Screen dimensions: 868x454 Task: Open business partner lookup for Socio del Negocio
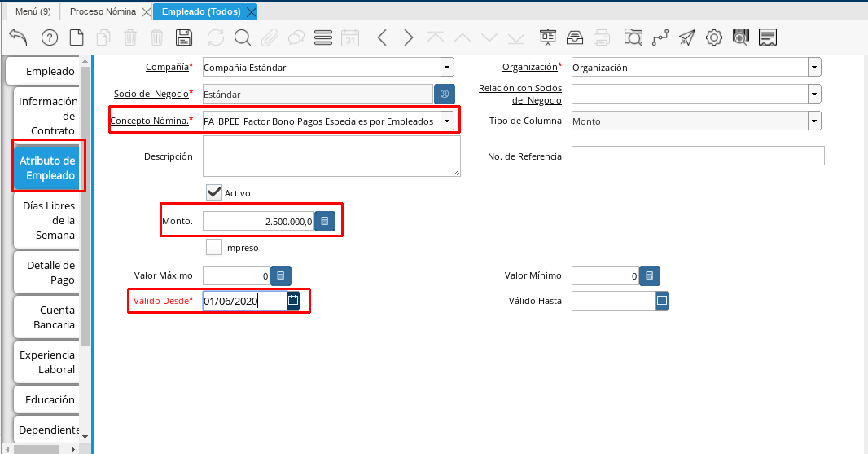tap(444, 95)
